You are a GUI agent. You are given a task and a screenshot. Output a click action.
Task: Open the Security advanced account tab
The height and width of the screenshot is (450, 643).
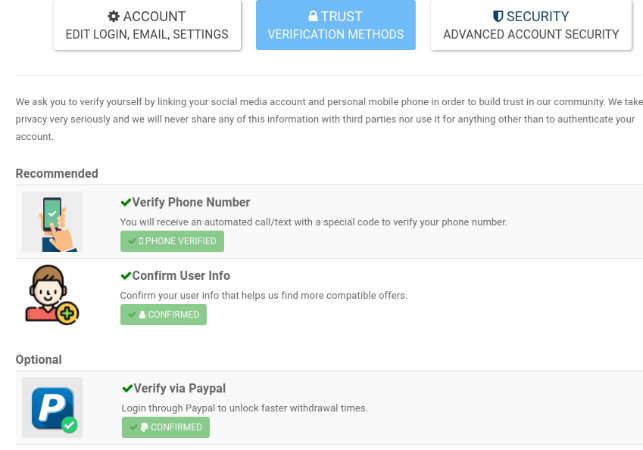531,25
